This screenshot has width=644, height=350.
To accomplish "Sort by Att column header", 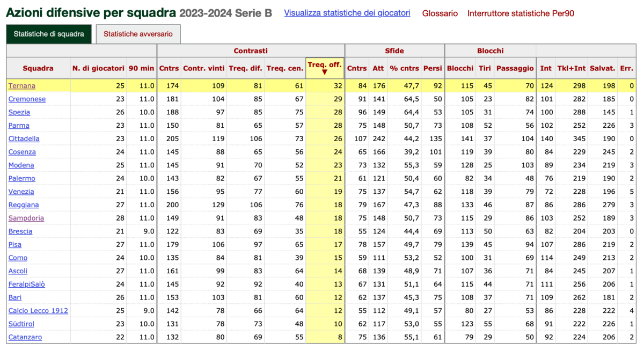I will point(378,68).
